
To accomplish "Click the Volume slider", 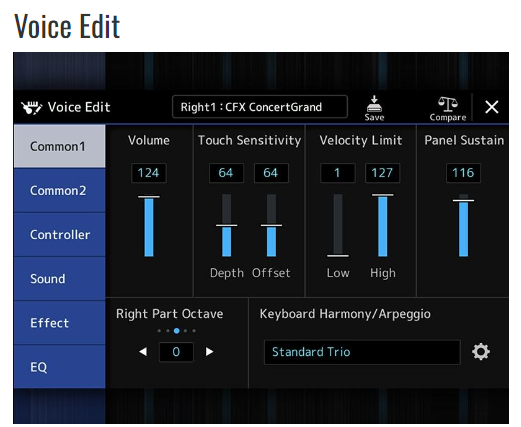I will coord(149,226).
